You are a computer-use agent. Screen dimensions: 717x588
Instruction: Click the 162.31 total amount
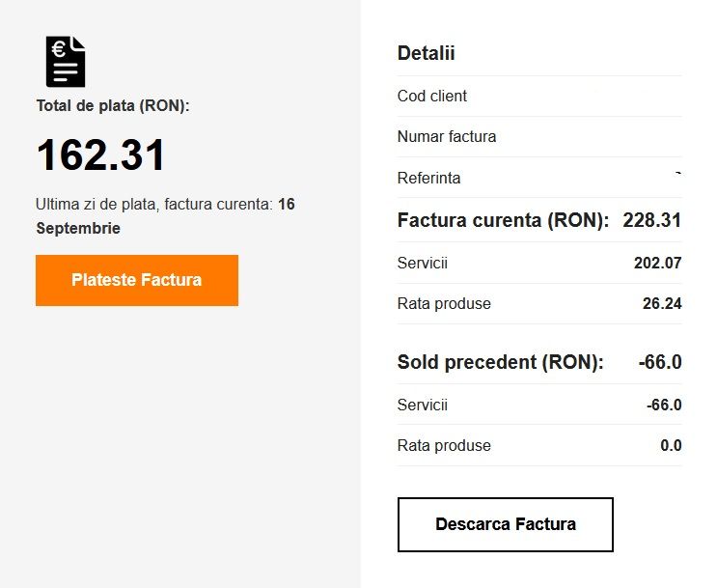pyautogui.click(x=101, y=155)
